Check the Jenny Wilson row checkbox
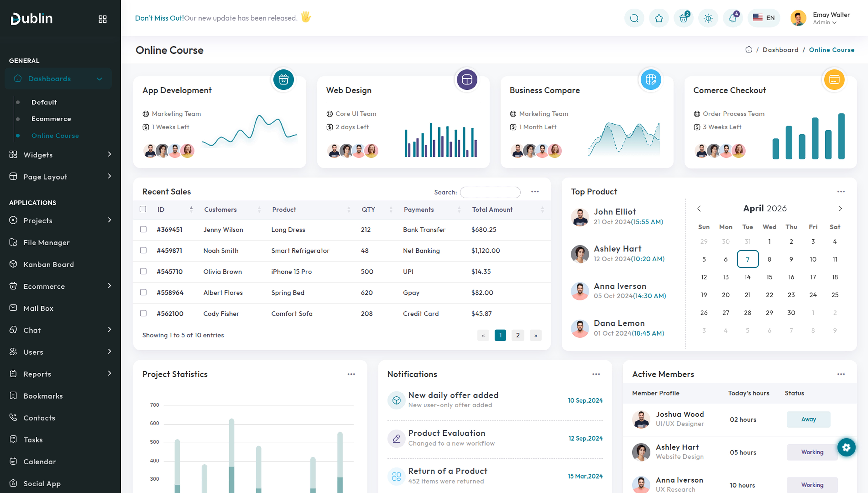 [x=143, y=229]
